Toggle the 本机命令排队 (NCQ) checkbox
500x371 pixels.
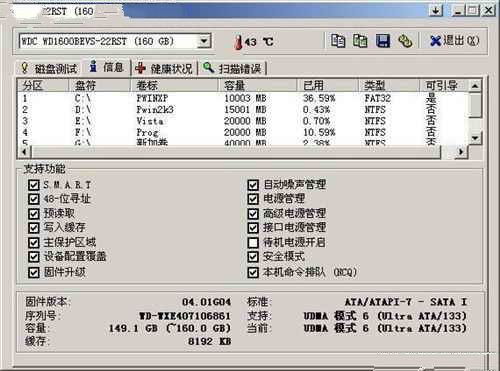253,272
